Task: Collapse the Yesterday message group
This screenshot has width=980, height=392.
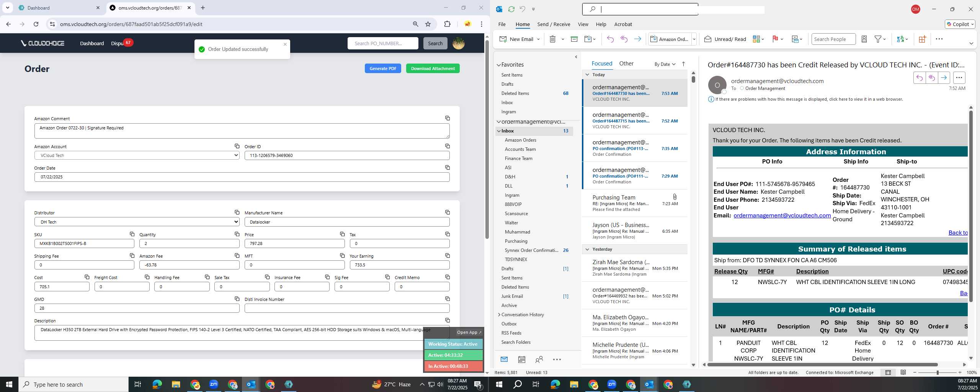Action: [x=587, y=249]
